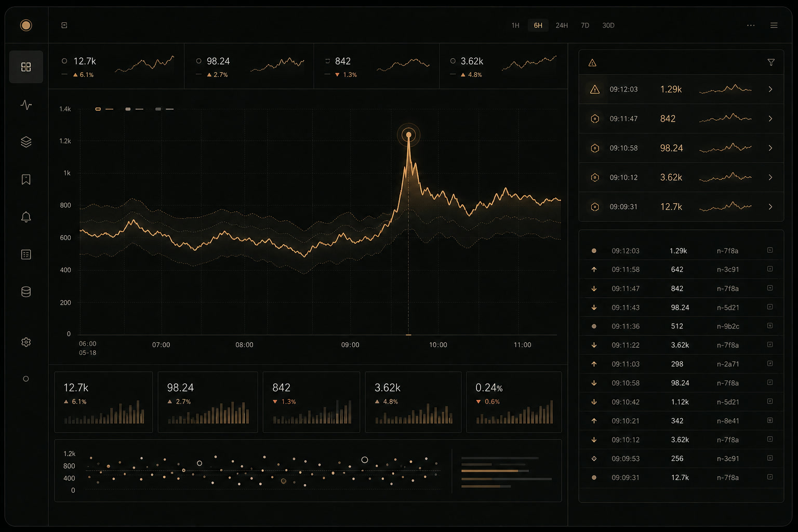Click the small circle icon below settings
The width and height of the screenshot is (798, 532).
point(26,379)
